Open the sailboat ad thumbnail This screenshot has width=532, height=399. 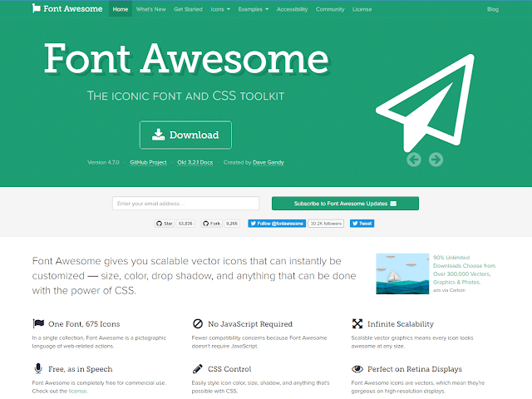(402, 273)
